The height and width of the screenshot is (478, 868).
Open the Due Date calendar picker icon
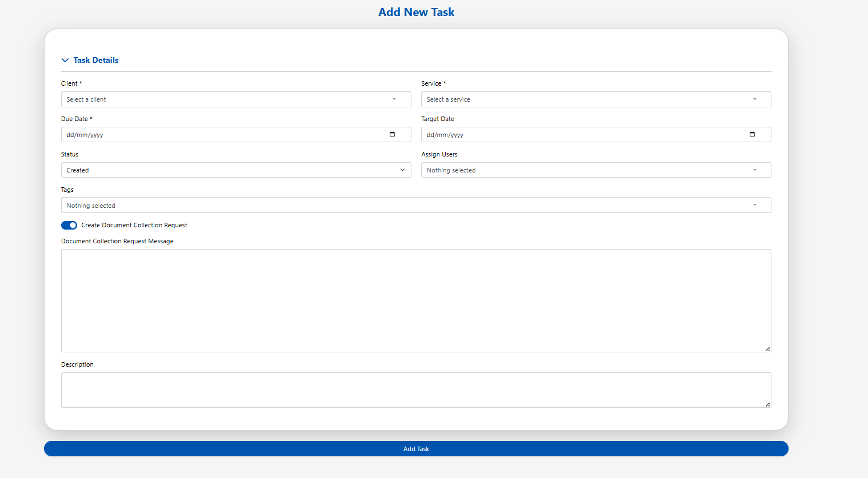pos(392,134)
